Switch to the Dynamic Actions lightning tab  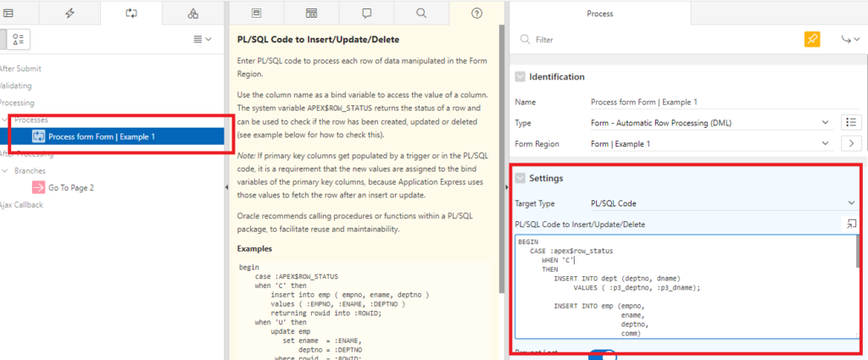point(70,14)
